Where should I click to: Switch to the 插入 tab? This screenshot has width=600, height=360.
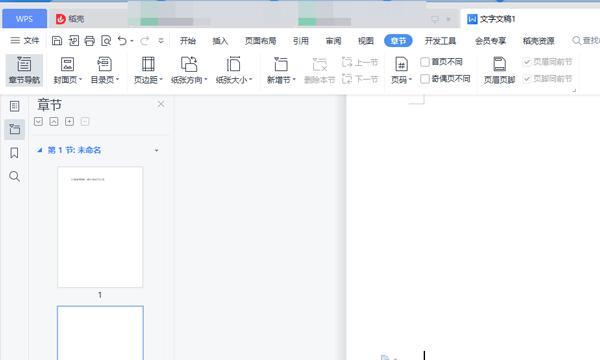click(x=220, y=41)
